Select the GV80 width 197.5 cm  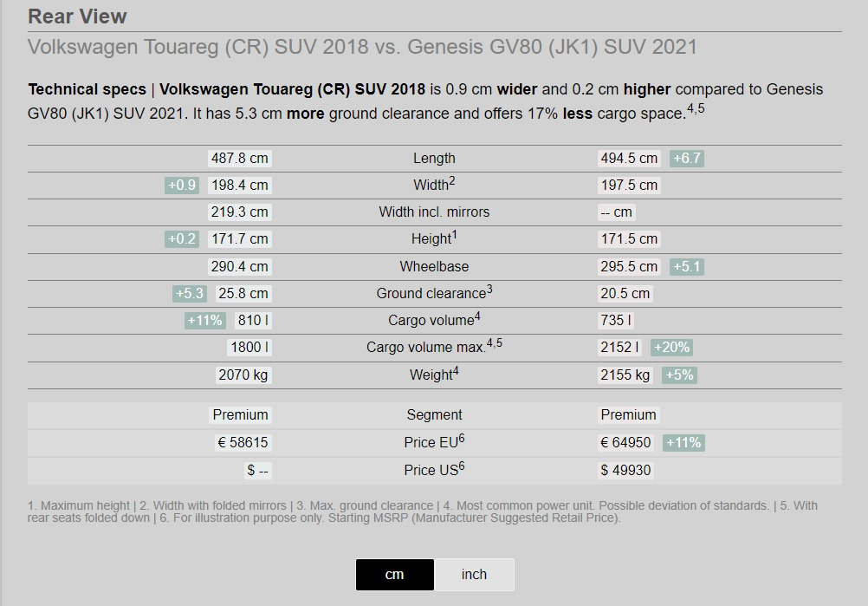[x=629, y=185]
